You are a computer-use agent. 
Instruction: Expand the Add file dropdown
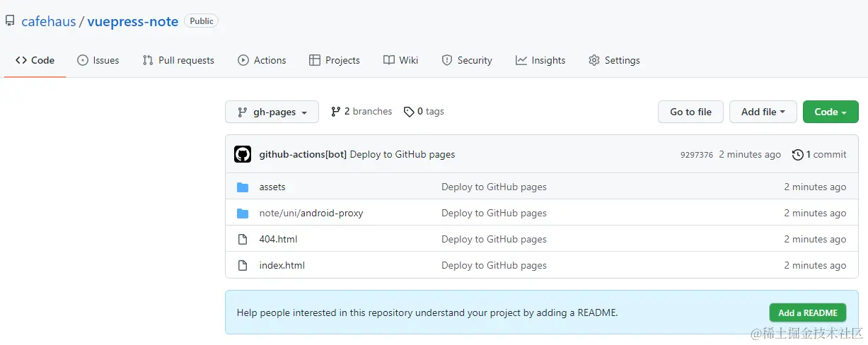tap(763, 112)
